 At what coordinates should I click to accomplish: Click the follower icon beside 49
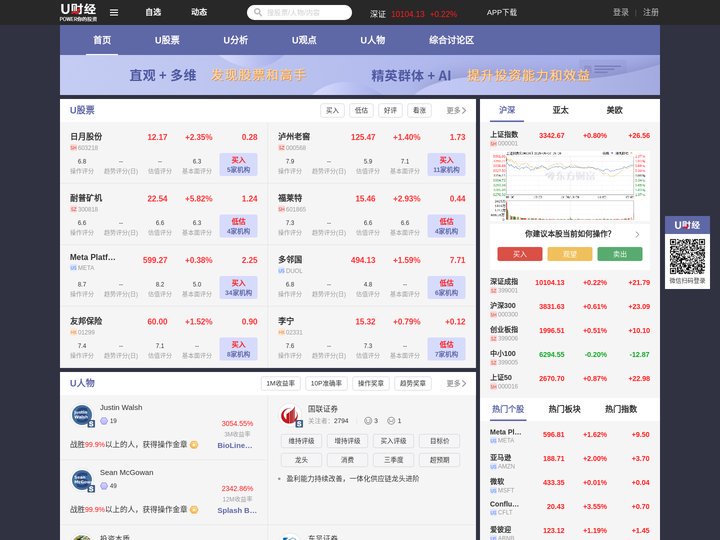[104, 485]
